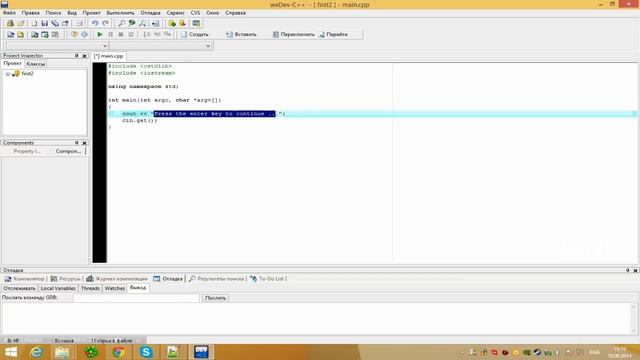
Task: Open the Результаты поиска tab
Action: tap(216, 279)
